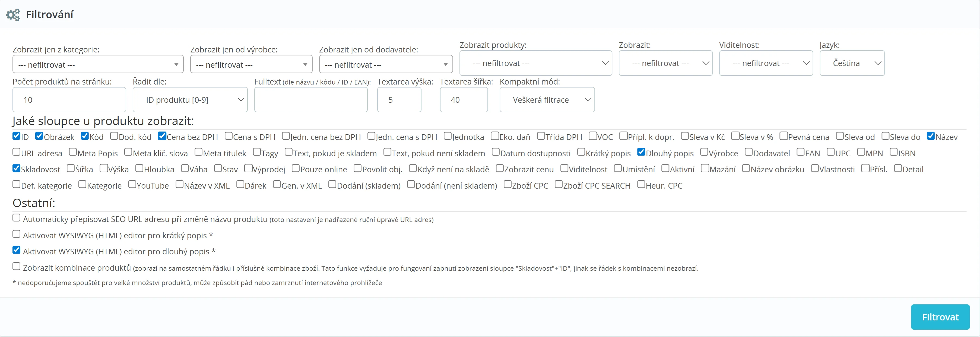Click the gears icon beside Filtrování
Screen dimensions: 980x337
(13, 15)
